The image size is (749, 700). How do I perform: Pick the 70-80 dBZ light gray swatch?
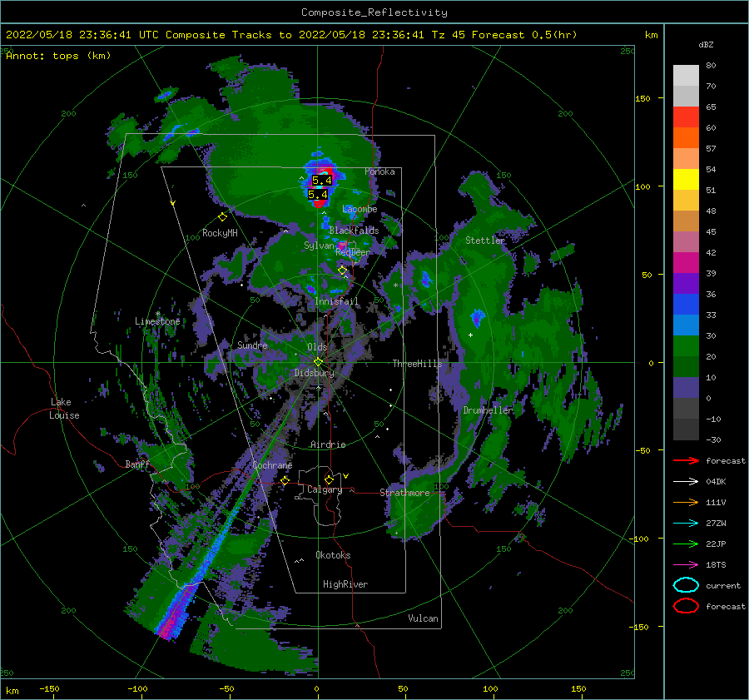[686, 76]
